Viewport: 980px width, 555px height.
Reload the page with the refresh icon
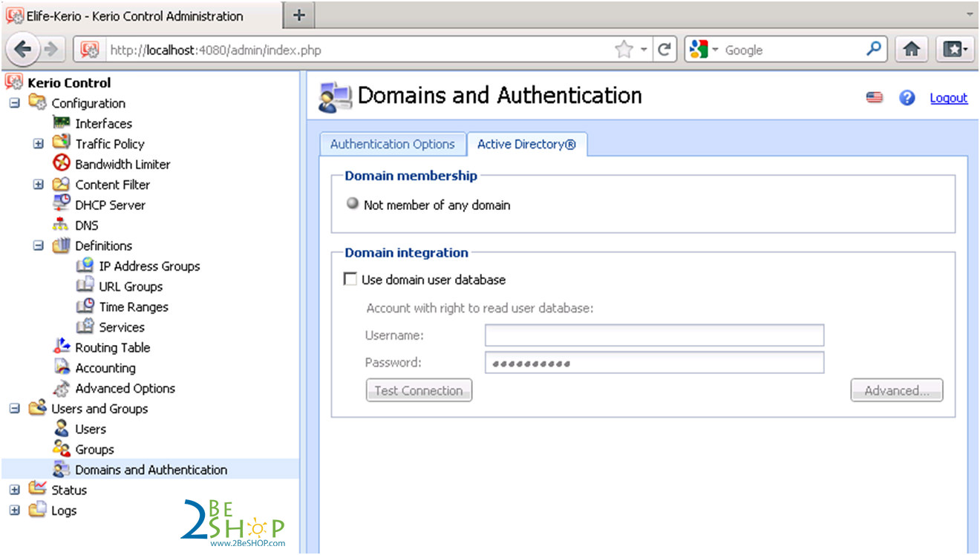pos(664,50)
